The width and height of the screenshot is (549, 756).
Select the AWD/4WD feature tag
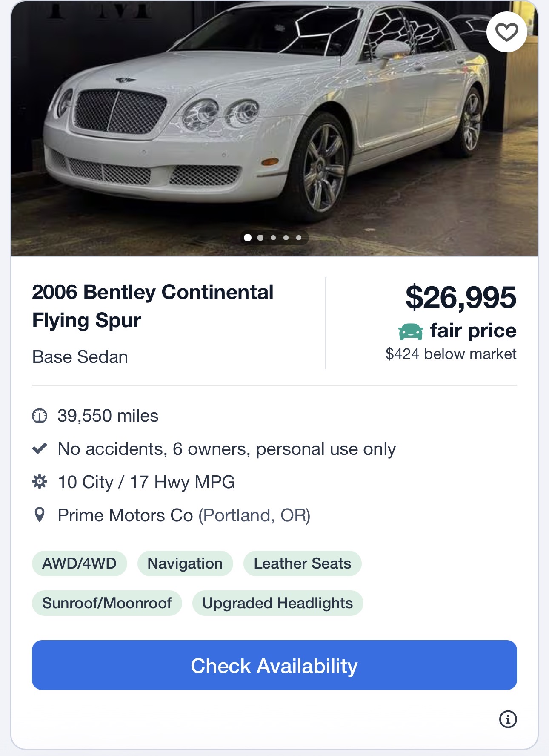79,563
